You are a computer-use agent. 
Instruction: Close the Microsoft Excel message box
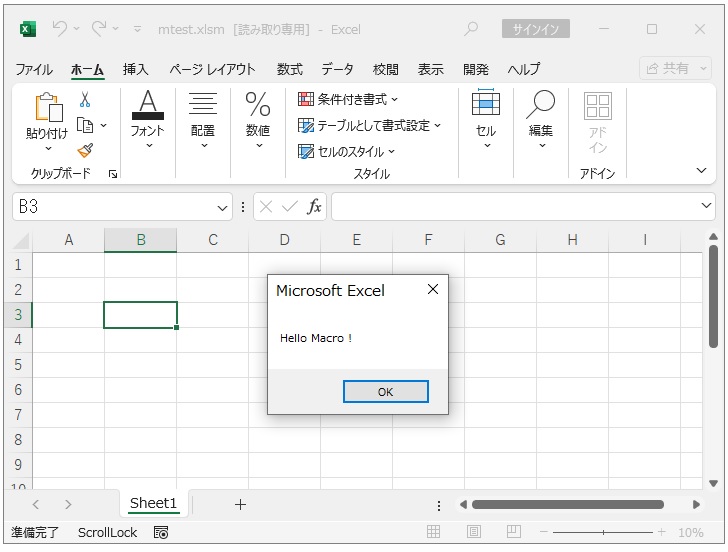pos(433,289)
